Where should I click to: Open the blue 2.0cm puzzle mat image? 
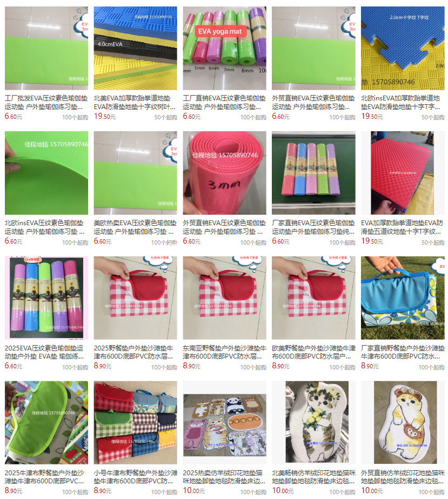point(403,48)
